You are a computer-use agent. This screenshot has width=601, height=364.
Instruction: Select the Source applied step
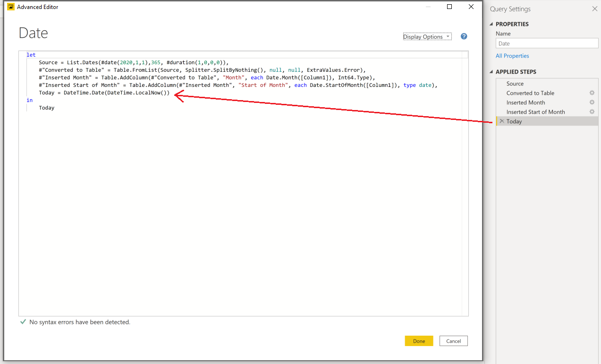(x=547, y=84)
